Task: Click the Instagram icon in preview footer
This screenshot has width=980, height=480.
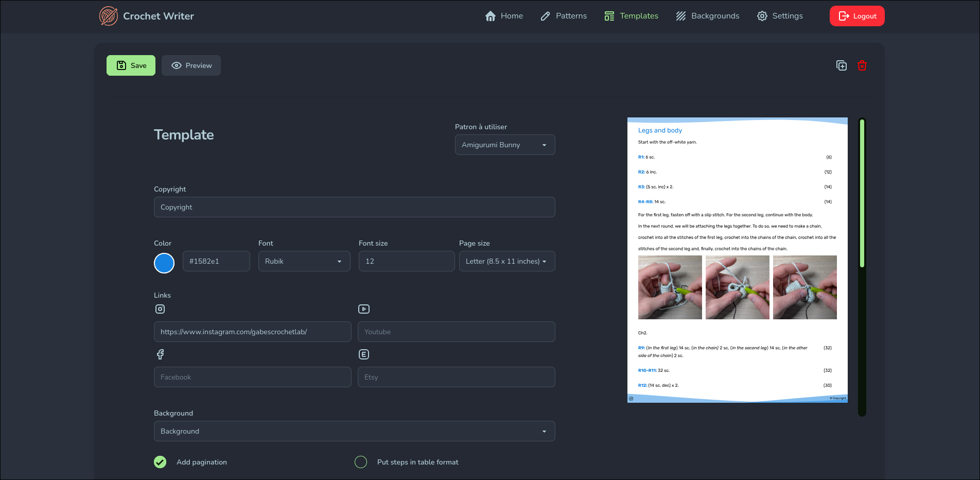Action: pos(631,398)
